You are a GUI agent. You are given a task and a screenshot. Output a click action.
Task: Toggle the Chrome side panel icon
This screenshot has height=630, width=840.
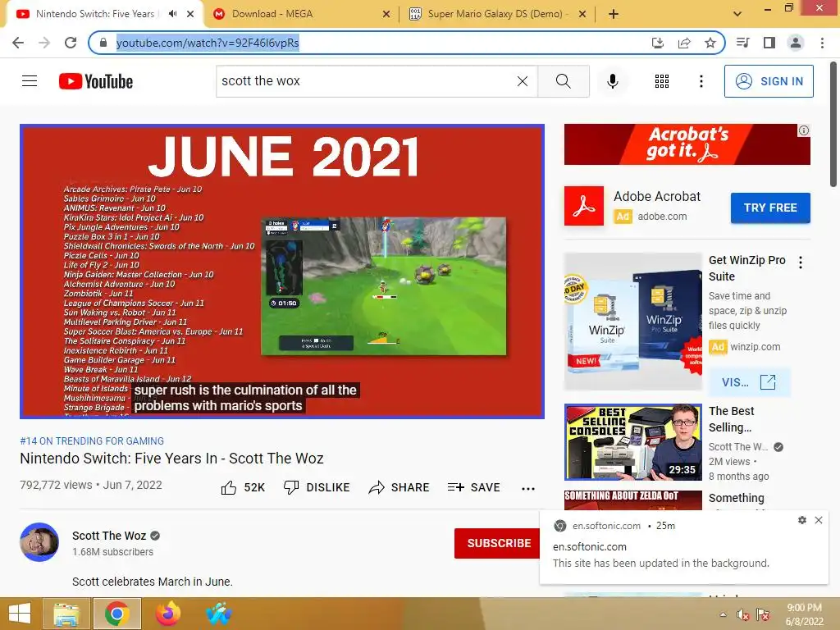pos(769,43)
